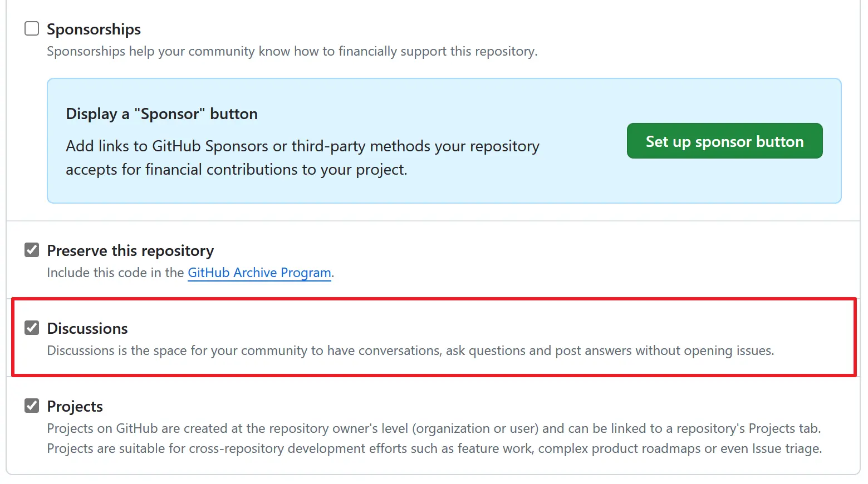
Task: Click "Projects are suitable for cross-repository" line
Action: (434, 448)
